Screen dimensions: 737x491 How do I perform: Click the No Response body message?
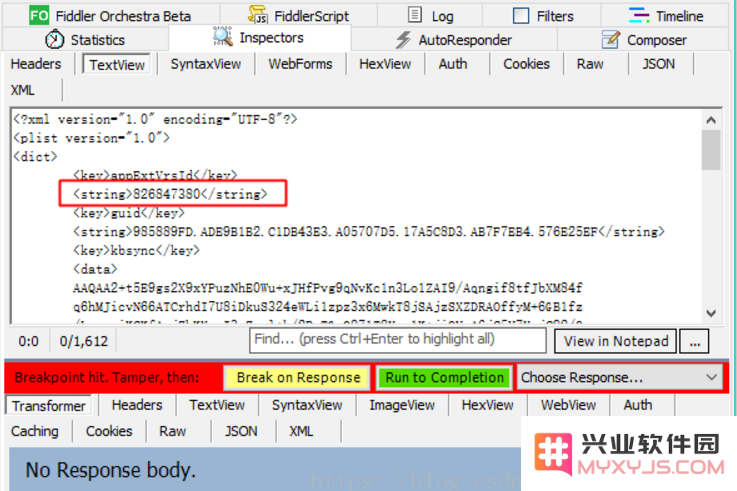(110, 470)
